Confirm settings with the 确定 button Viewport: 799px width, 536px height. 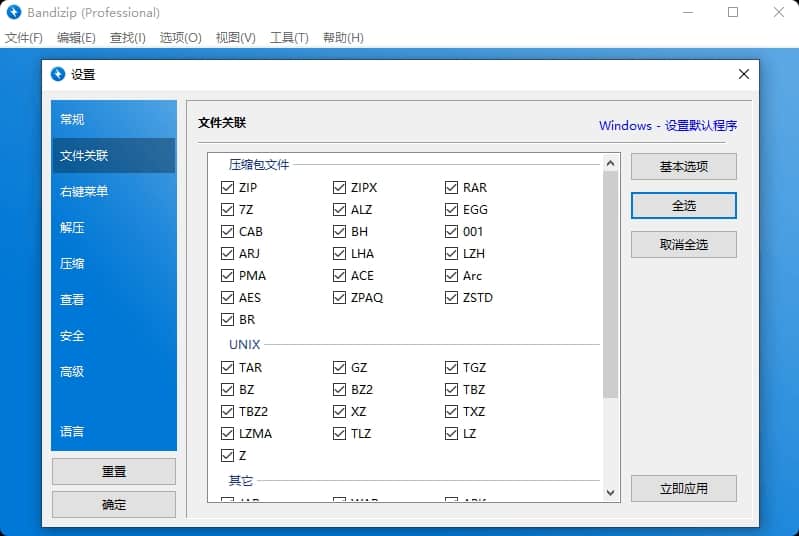tap(114, 504)
